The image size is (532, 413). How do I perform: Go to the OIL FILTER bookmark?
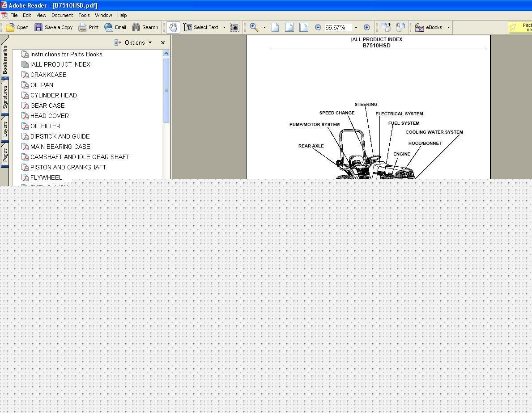[x=45, y=126]
